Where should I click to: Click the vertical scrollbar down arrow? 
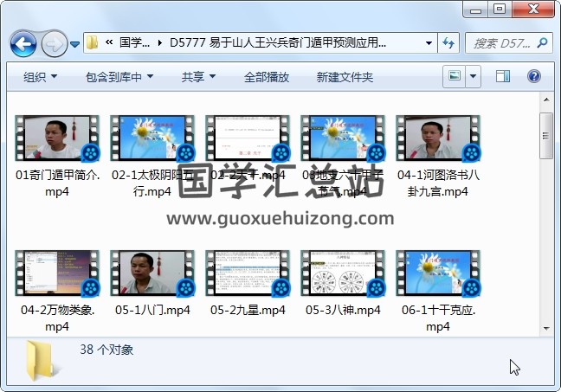tap(545, 328)
